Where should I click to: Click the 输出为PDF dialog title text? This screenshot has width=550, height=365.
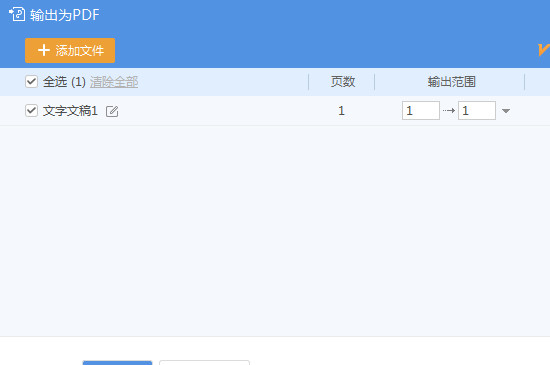(65, 15)
